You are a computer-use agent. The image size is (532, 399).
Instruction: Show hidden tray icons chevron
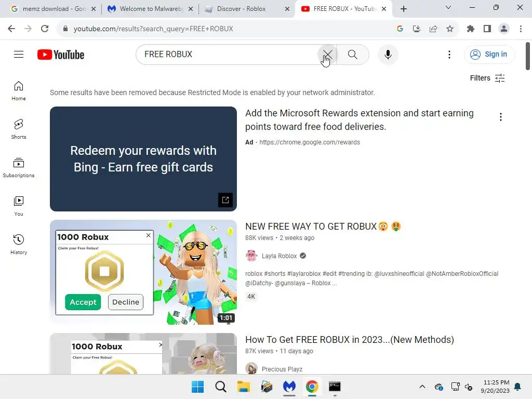(422, 387)
